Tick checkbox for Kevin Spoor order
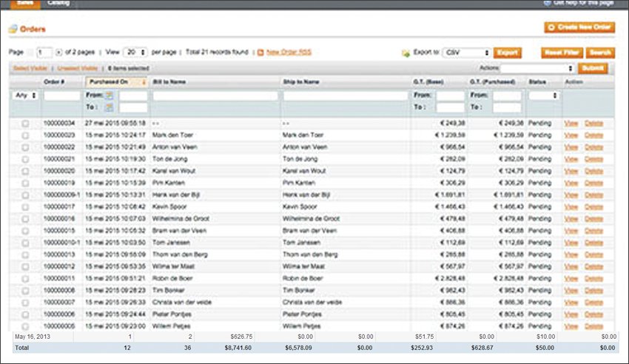629x364 pixels. point(25,207)
